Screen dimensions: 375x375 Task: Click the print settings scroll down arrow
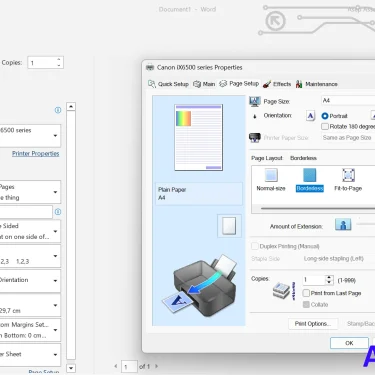[71, 368]
